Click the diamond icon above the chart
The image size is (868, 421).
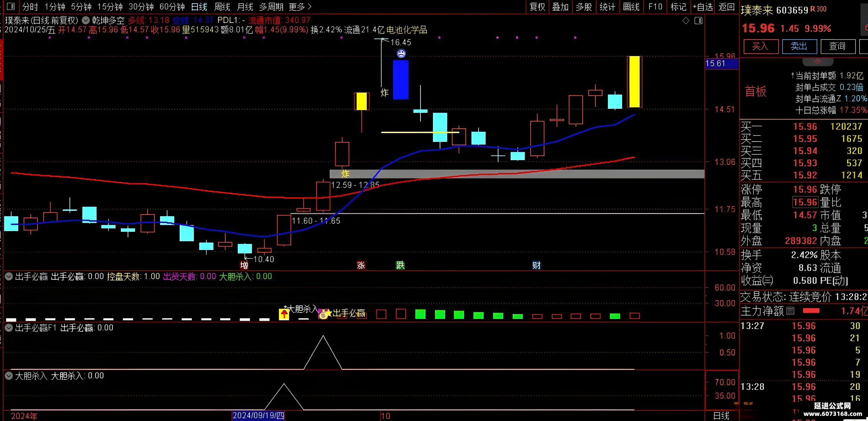686,21
